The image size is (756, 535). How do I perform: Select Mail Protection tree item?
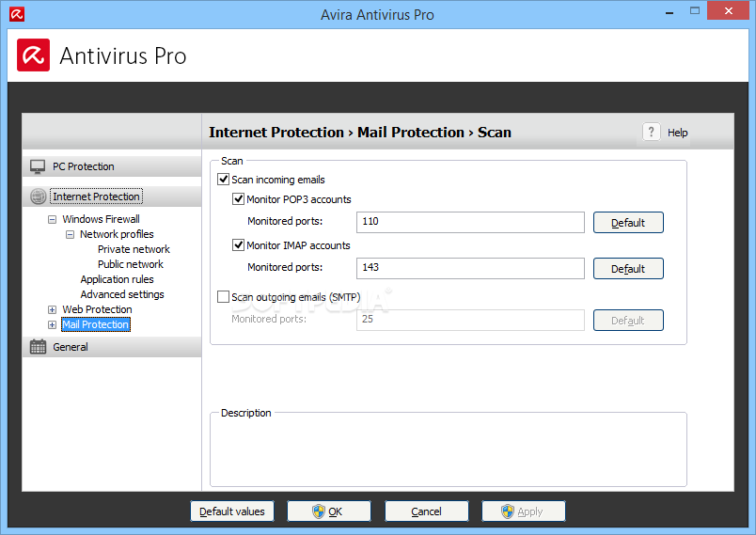click(x=96, y=325)
